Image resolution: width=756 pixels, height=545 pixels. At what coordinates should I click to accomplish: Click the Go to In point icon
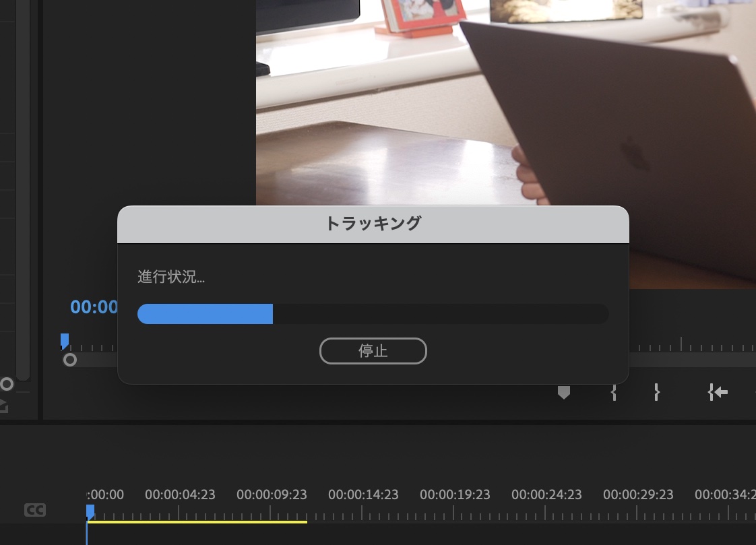[x=718, y=392]
